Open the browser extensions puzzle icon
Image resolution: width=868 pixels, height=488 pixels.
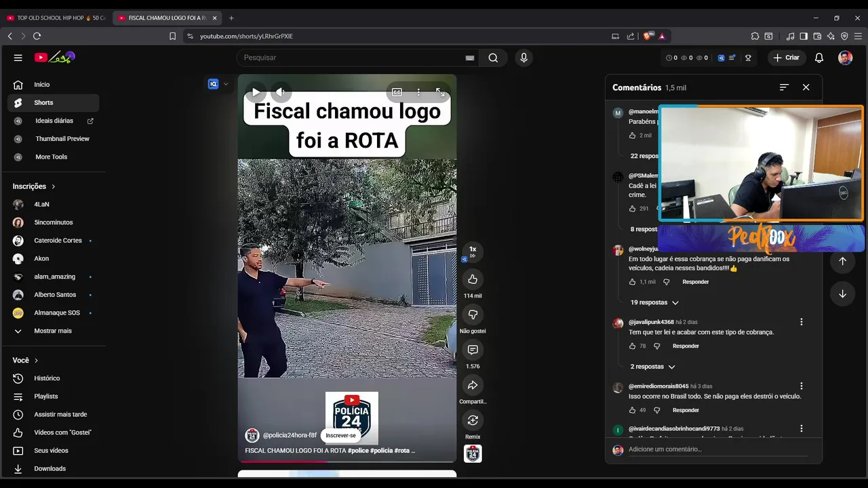point(755,36)
